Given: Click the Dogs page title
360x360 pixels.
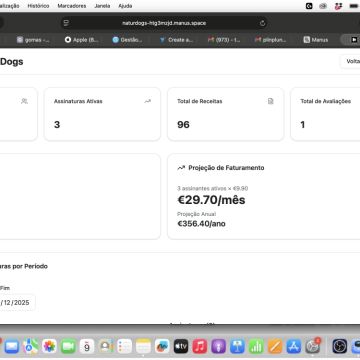Looking at the screenshot, I should click(x=12, y=61).
